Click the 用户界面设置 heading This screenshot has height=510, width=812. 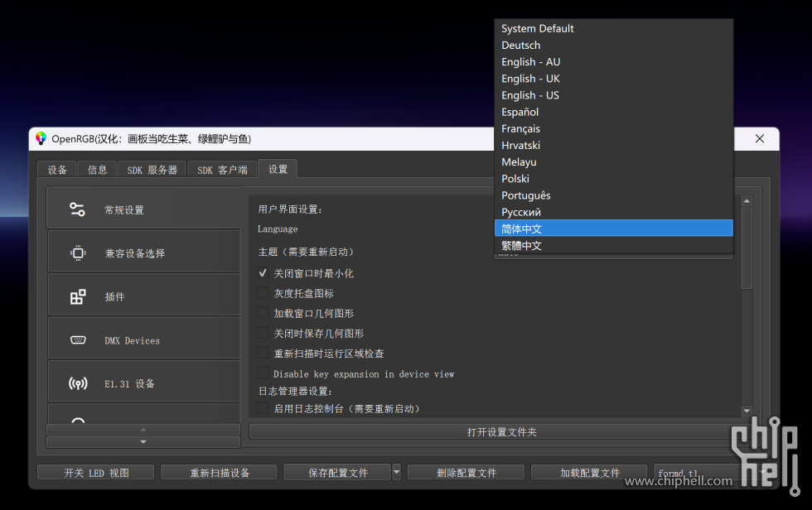click(x=290, y=209)
